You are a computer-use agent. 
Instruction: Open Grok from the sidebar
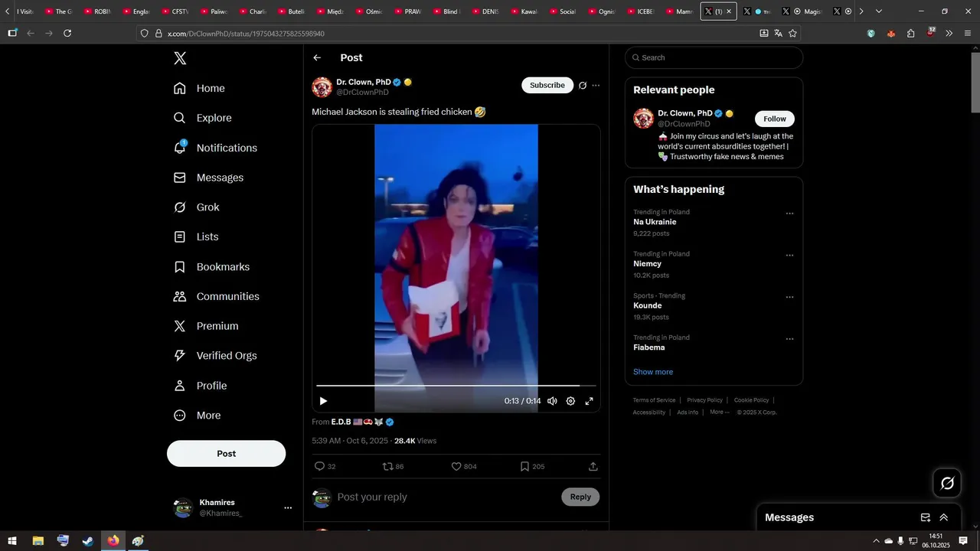[x=196, y=207]
